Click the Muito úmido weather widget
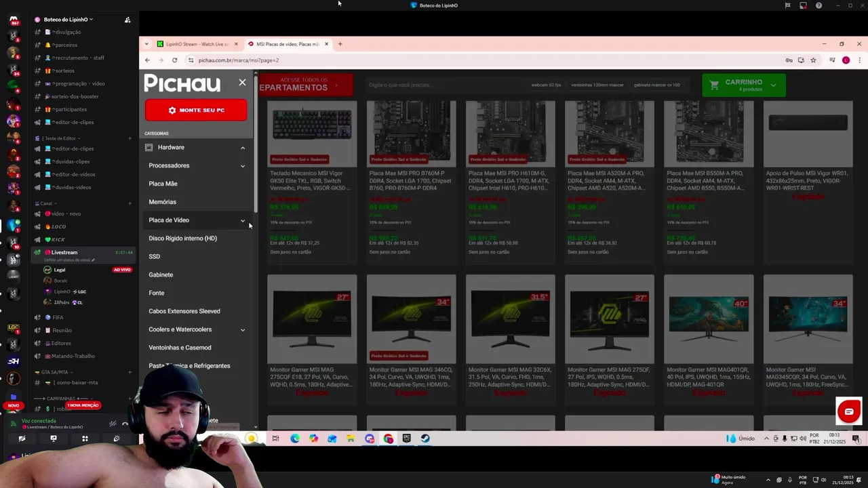This screenshot has width=868, height=488. click(x=728, y=480)
